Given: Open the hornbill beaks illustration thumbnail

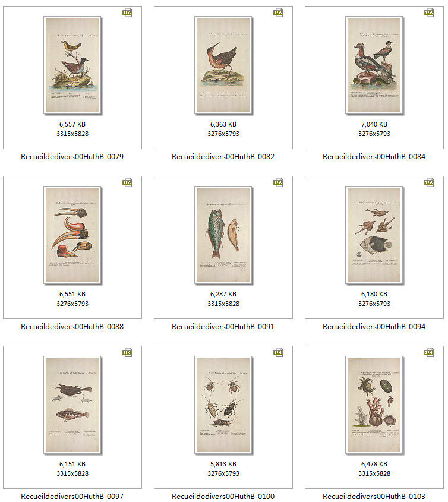Looking at the screenshot, I should coord(72,235).
